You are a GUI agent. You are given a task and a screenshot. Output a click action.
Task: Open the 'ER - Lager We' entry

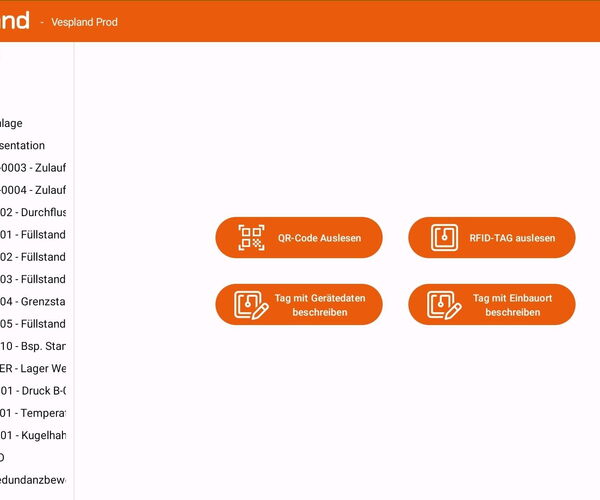pyautogui.click(x=33, y=368)
